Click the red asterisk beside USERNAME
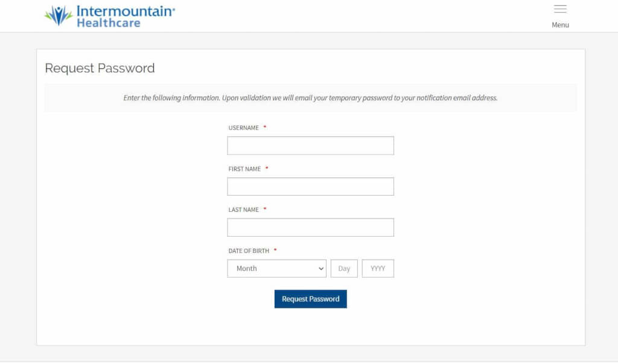The height and width of the screenshot is (364, 618). [264, 127]
